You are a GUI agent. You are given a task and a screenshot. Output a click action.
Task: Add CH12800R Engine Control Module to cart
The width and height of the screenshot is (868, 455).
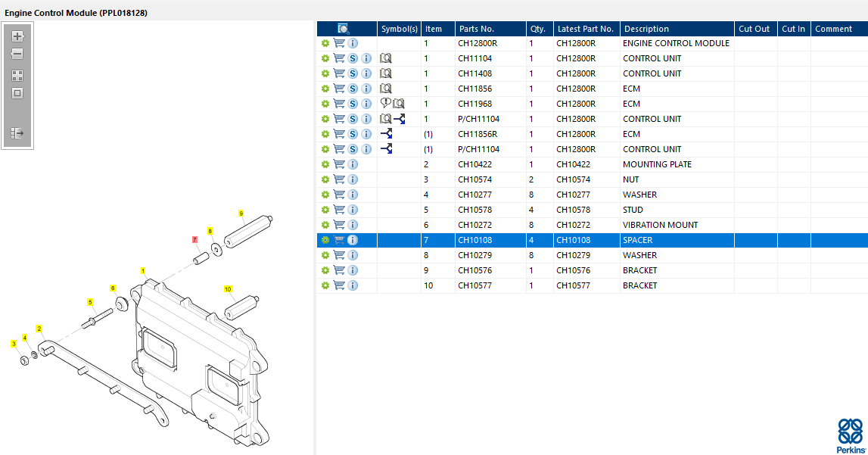tap(339, 43)
